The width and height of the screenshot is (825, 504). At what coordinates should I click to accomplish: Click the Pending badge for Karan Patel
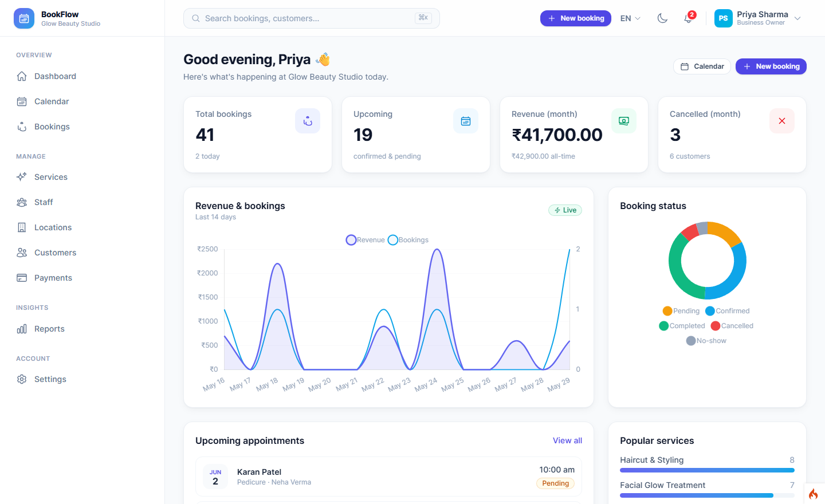[x=555, y=483]
